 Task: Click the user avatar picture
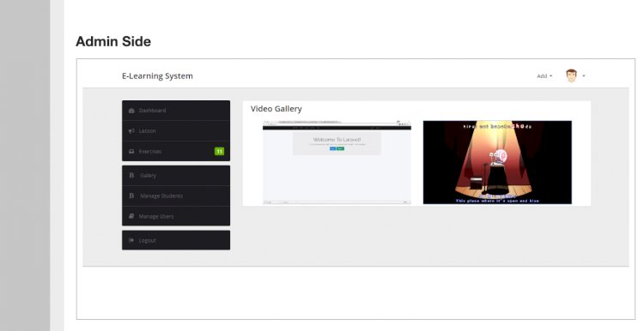(571, 75)
